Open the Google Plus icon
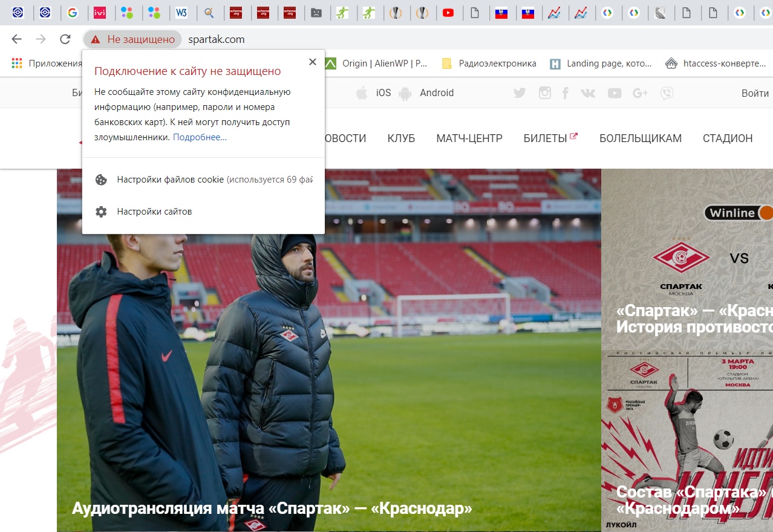 pos(640,93)
